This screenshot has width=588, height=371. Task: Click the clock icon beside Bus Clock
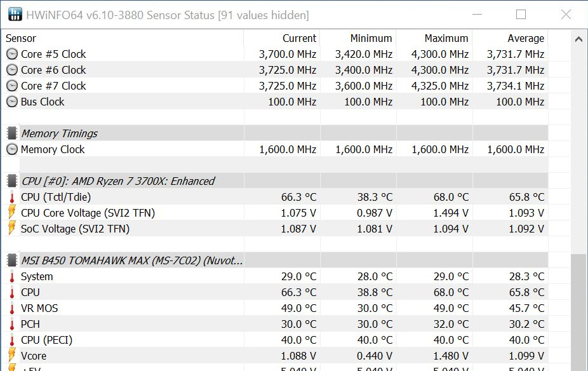coord(12,102)
